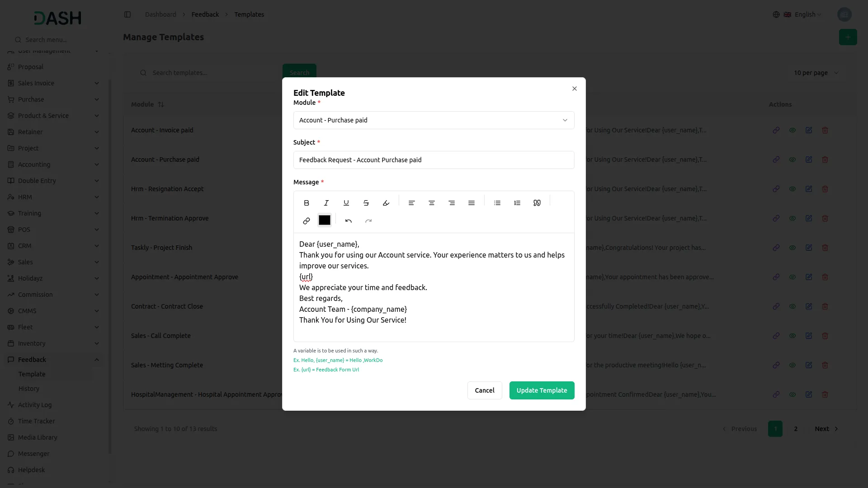Toggle view eye for Tasky - Project Finish
The image size is (868, 488).
click(793, 248)
